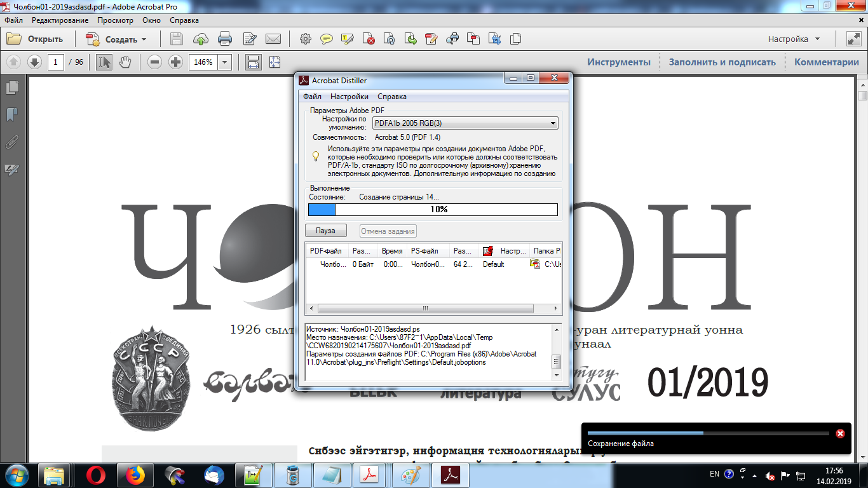Pause the Distiller job with Пауза
This screenshot has height=488, width=868.
point(326,231)
